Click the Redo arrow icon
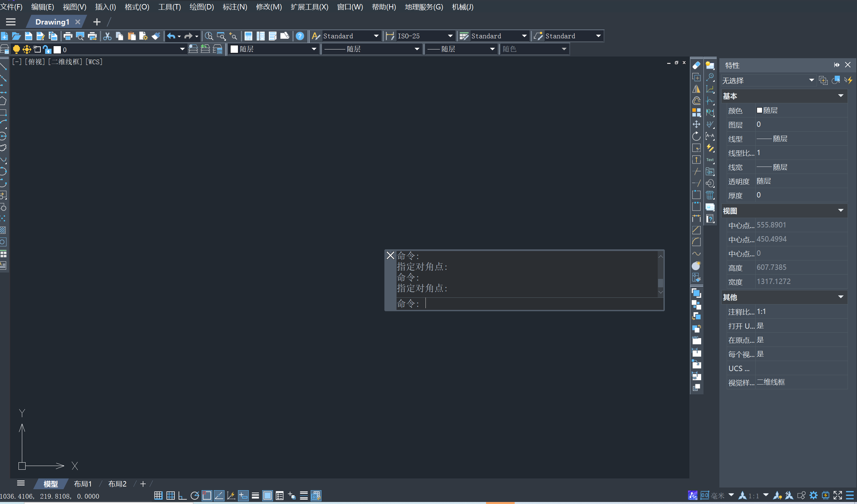Viewport: 857px width, 504px height. pyautogui.click(x=188, y=36)
